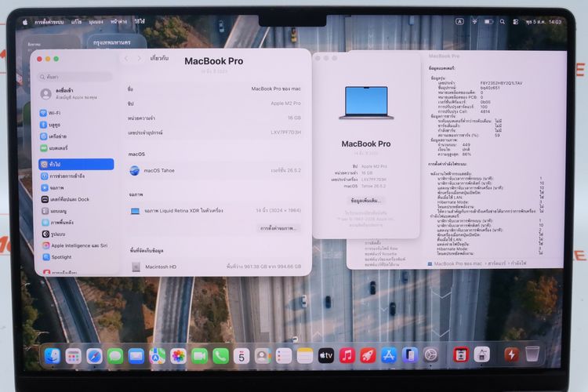Click the serial number value LXV7PF7D3H in settings

[285, 132]
